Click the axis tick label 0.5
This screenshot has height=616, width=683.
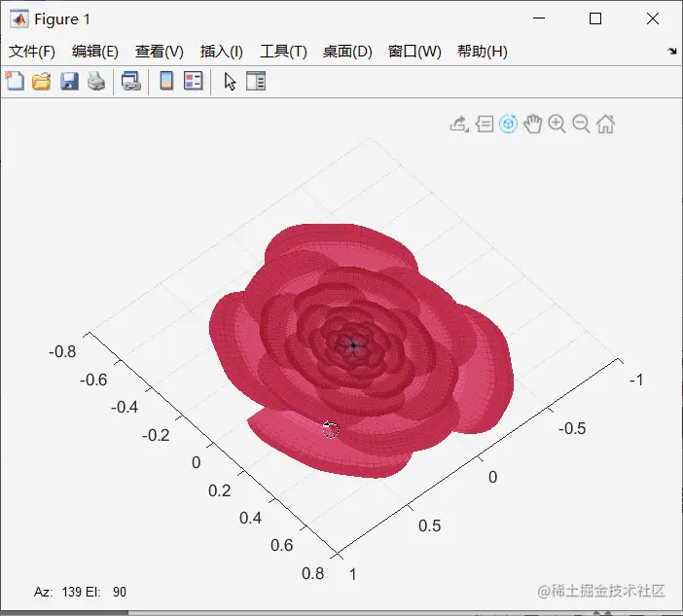pos(429,525)
